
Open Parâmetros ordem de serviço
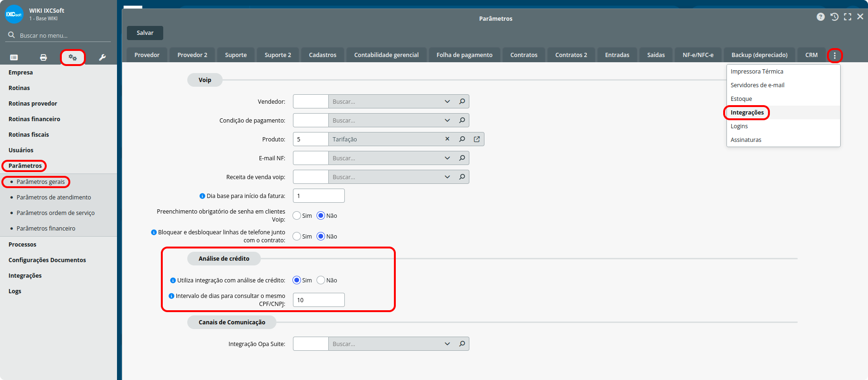[x=56, y=213]
